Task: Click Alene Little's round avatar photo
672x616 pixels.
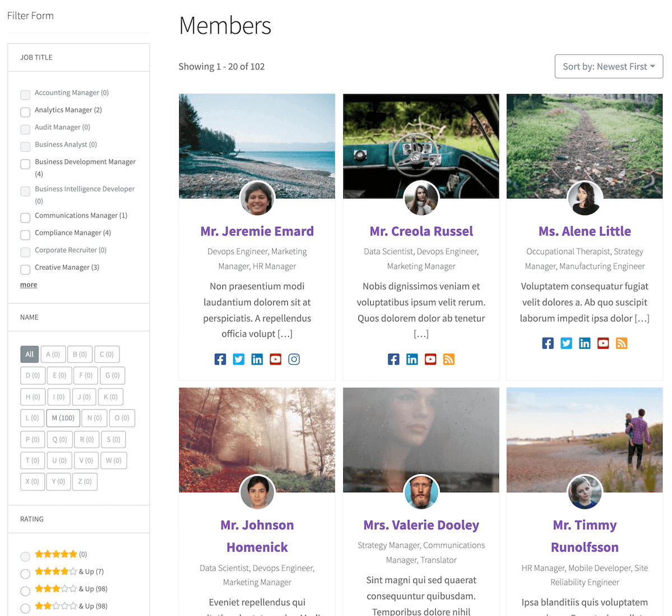Action: (585, 199)
